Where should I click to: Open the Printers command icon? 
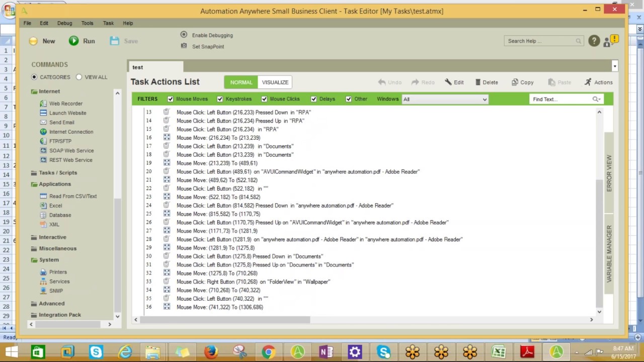point(43,272)
